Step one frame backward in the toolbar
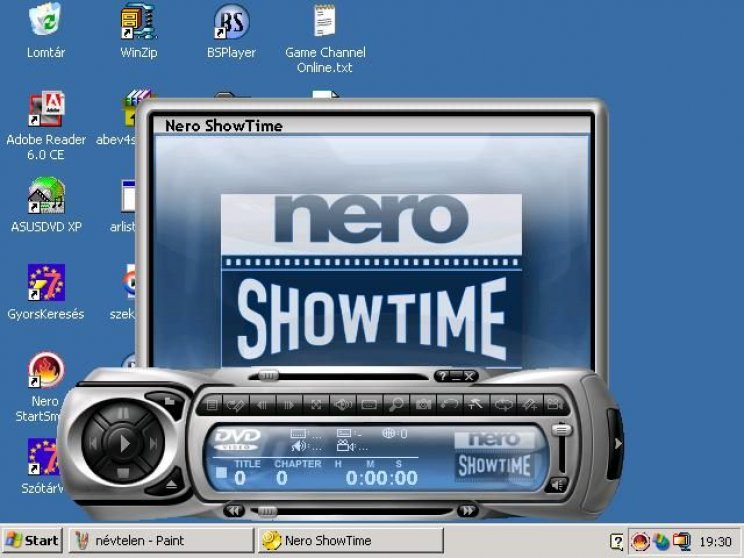Image resolution: width=744 pixels, height=558 pixels. point(262,405)
